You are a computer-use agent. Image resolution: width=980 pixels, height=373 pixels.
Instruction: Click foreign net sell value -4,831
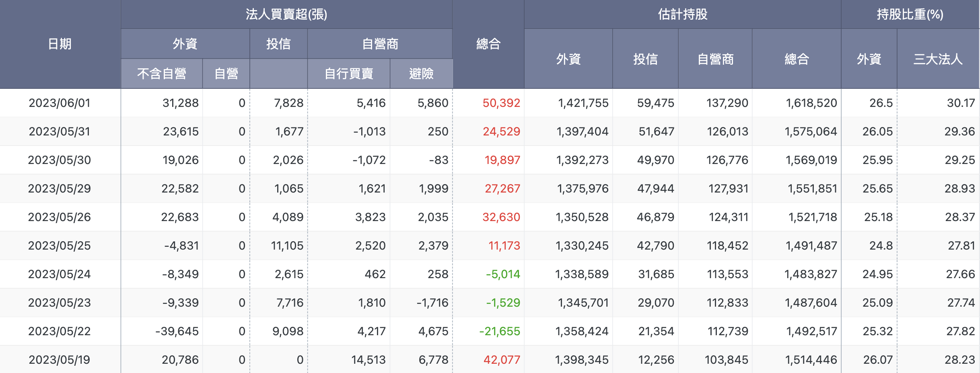click(x=181, y=246)
